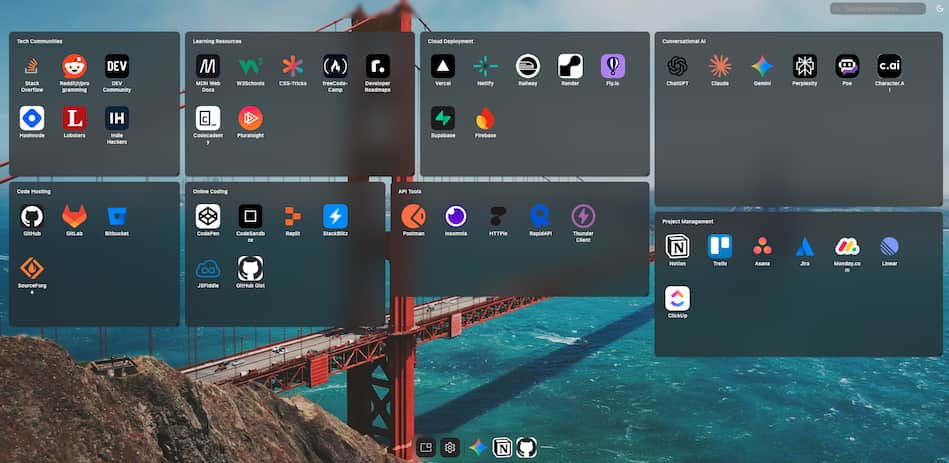Click the Tech Communities group title
The height and width of the screenshot is (463, 949).
[x=39, y=42]
